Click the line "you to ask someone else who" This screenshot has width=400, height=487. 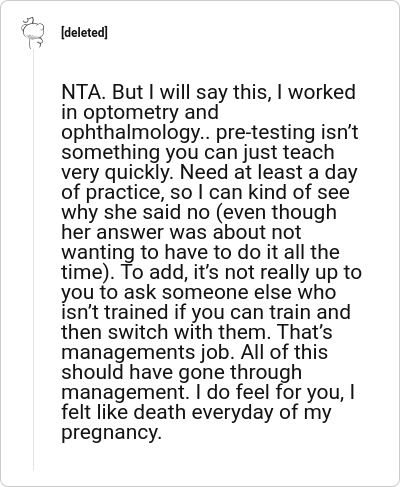pyautogui.click(x=199, y=293)
